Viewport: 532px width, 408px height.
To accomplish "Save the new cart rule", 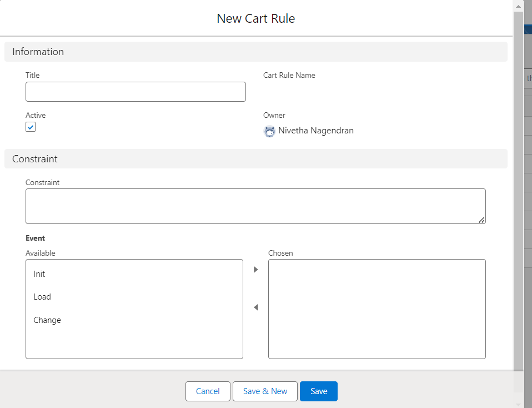I will [318, 391].
